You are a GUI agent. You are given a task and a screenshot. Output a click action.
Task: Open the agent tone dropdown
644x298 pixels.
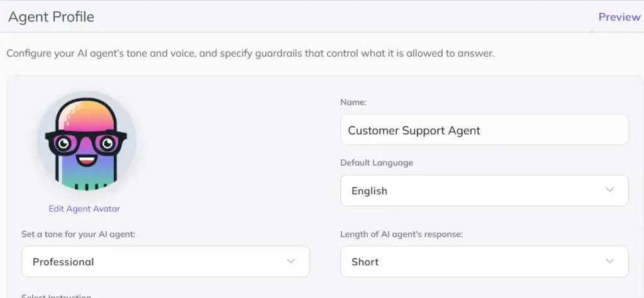pos(165,262)
